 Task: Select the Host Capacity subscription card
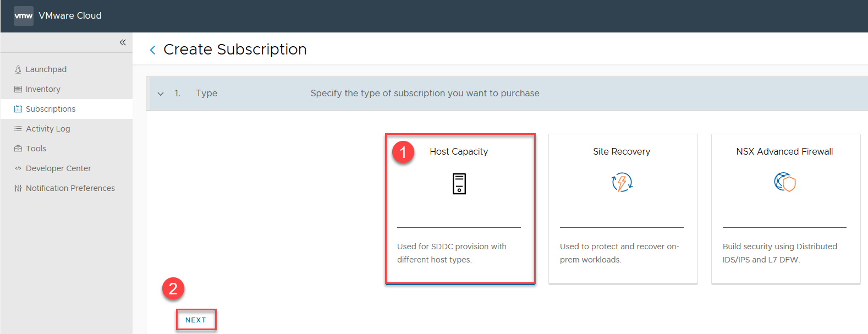click(x=459, y=209)
